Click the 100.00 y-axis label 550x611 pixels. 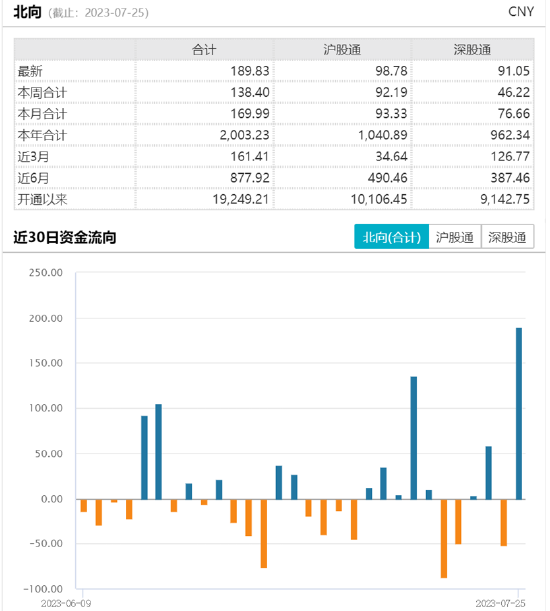pos(46,408)
